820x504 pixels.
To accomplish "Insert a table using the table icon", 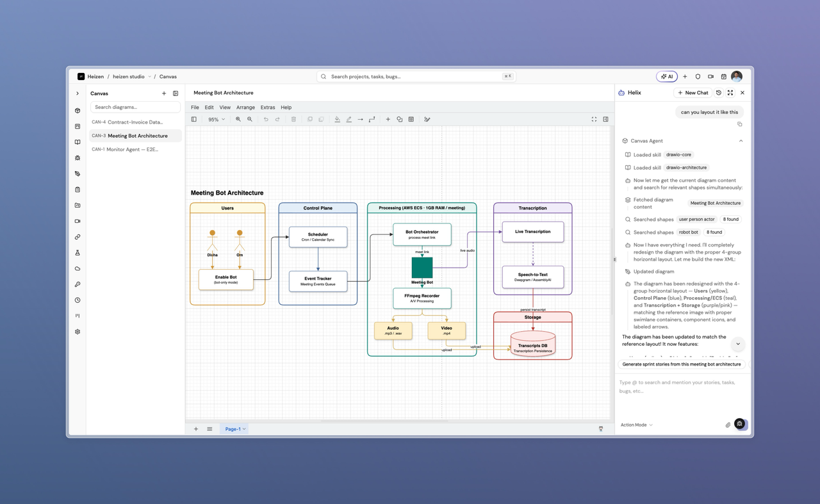I will coord(411,119).
